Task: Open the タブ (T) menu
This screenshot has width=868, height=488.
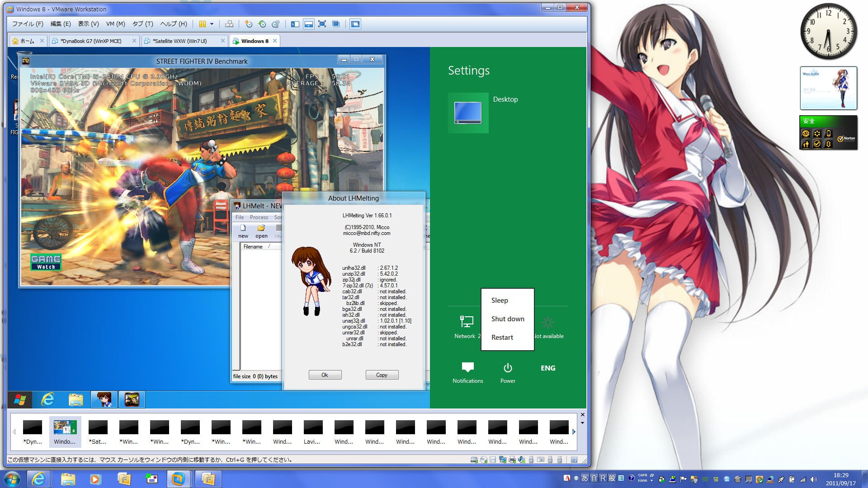Action: pos(143,24)
